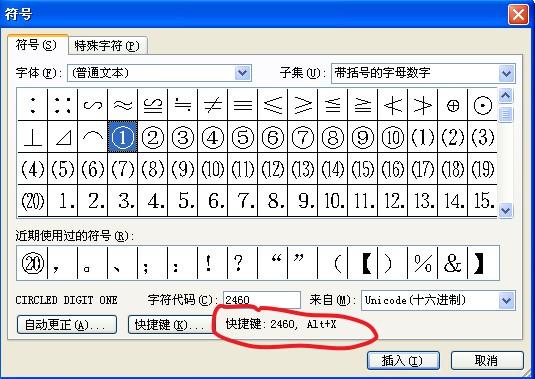Select parenthesized (20) symbol in grid
This screenshot has height=379, width=535.
click(32, 201)
